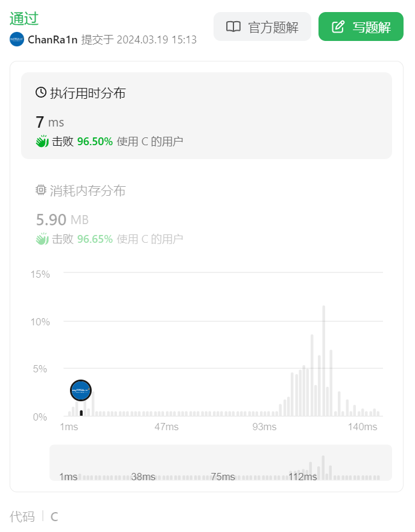Click the avatar marker on the histogram chart
415x532 pixels.
point(81,390)
